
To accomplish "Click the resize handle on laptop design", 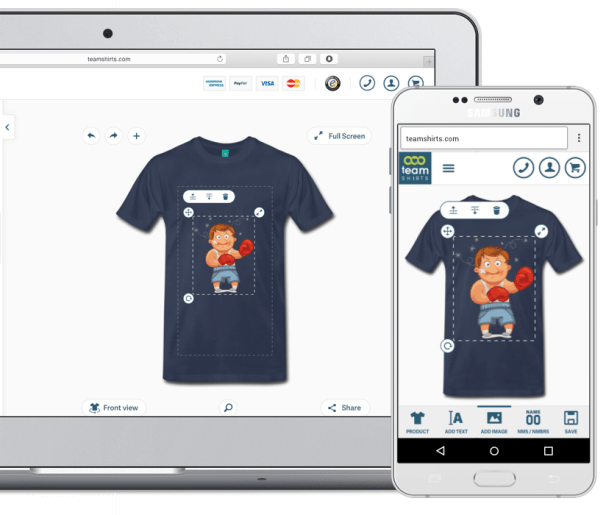I will click(259, 212).
